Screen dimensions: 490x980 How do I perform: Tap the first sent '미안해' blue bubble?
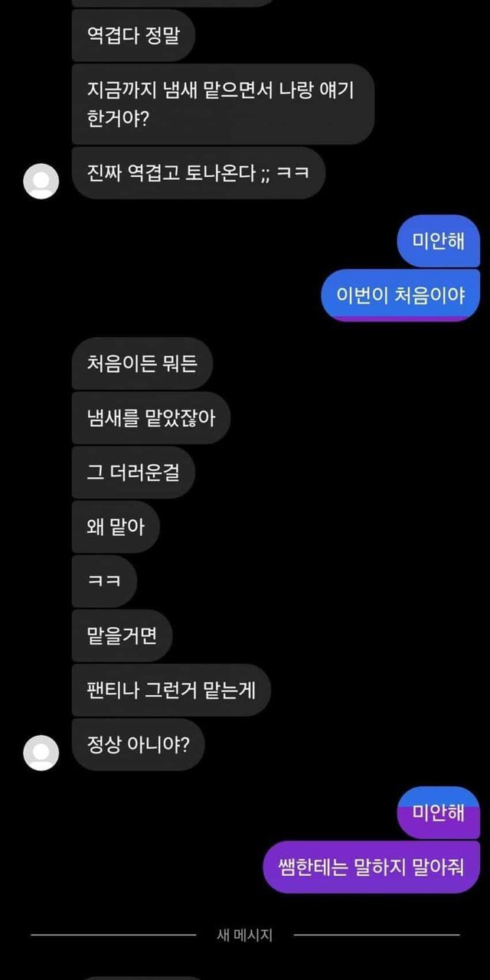coord(439,241)
